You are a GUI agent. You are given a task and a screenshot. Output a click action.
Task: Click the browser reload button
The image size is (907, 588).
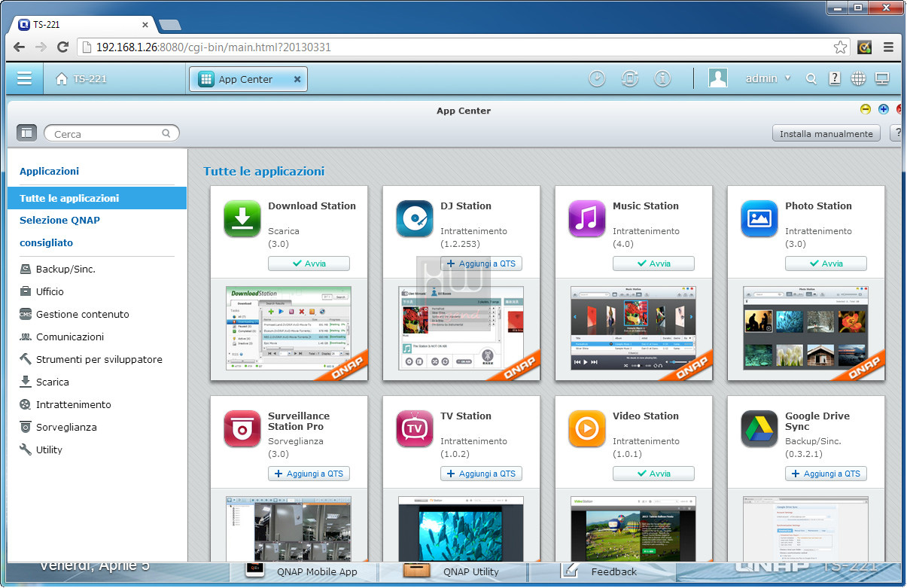(x=63, y=47)
